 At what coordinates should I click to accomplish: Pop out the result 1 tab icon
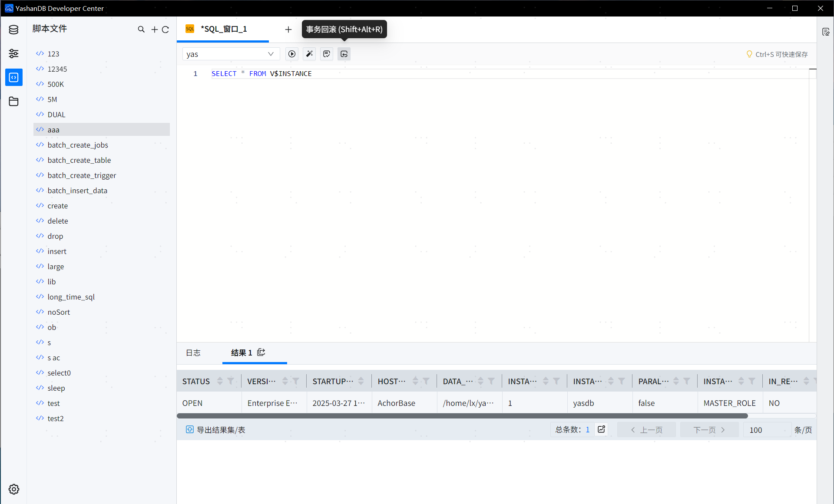[261, 352]
